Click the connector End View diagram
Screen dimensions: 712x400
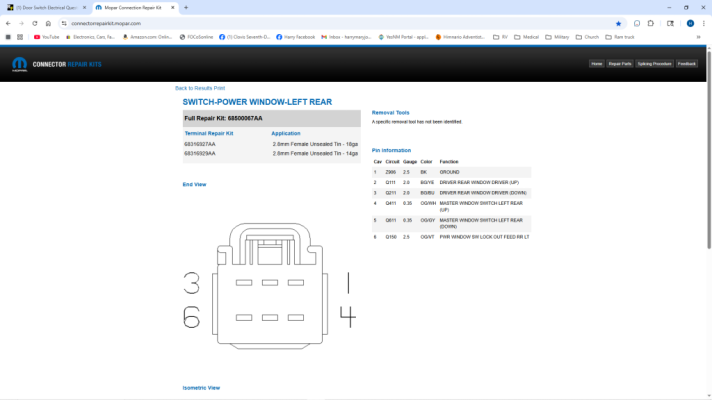pos(270,286)
